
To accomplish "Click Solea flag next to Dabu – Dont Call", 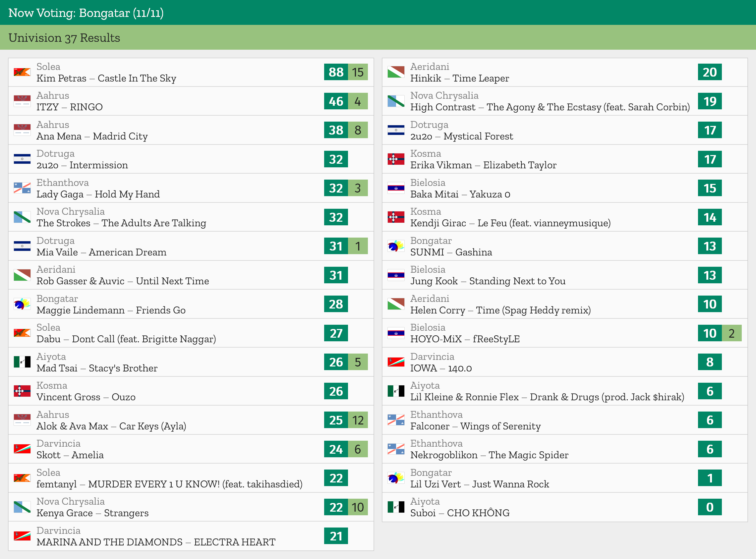I will click(x=22, y=333).
